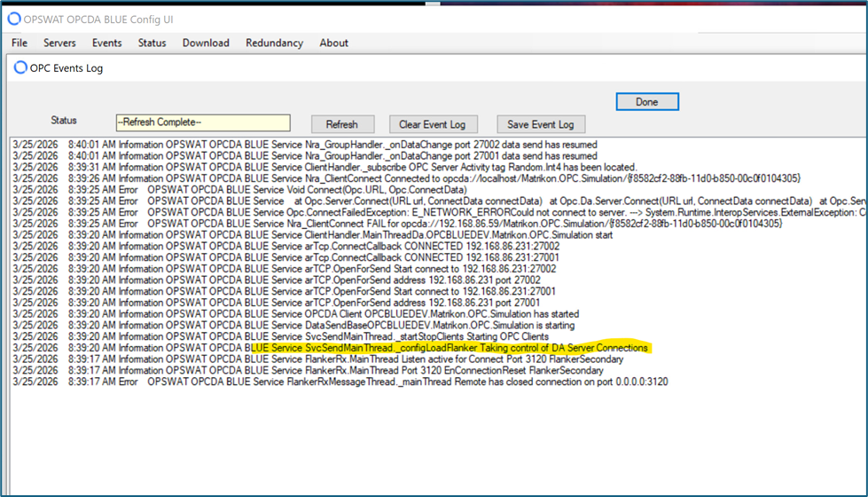Open the About menu
The width and height of the screenshot is (868, 497).
point(333,43)
